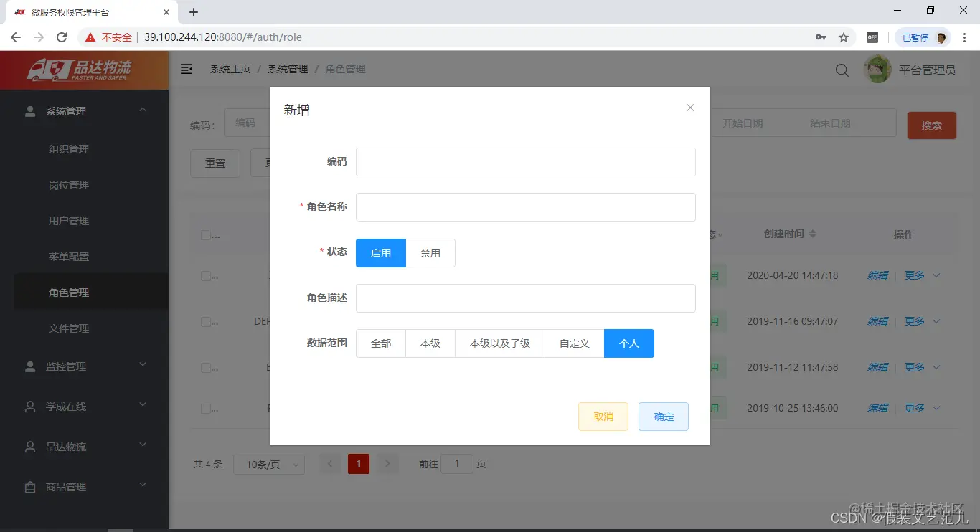The width and height of the screenshot is (980, 532).
Task: Select 全部 for the 数据范围 field
Action: pyautogui.click(x=380, y=343)
